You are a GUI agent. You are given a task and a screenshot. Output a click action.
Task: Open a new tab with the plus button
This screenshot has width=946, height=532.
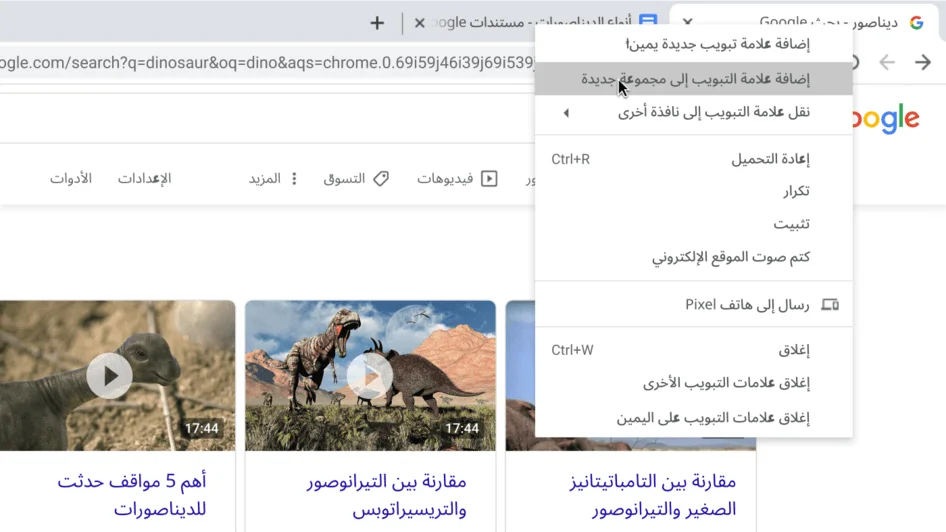tap(377, 23)
